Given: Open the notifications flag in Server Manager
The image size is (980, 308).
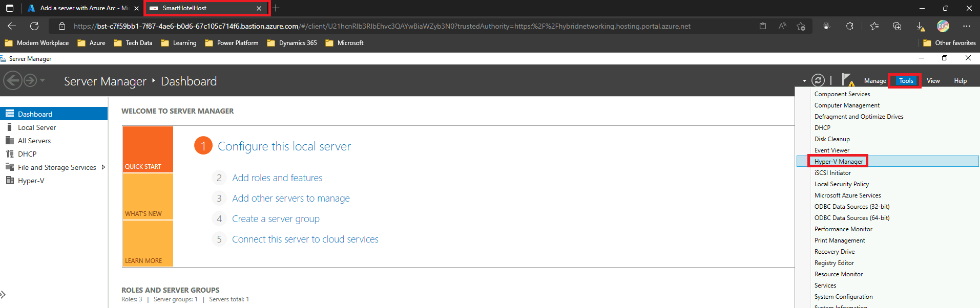Looking at the screenshot, I should pyautogui.click(x=847, y=80).
